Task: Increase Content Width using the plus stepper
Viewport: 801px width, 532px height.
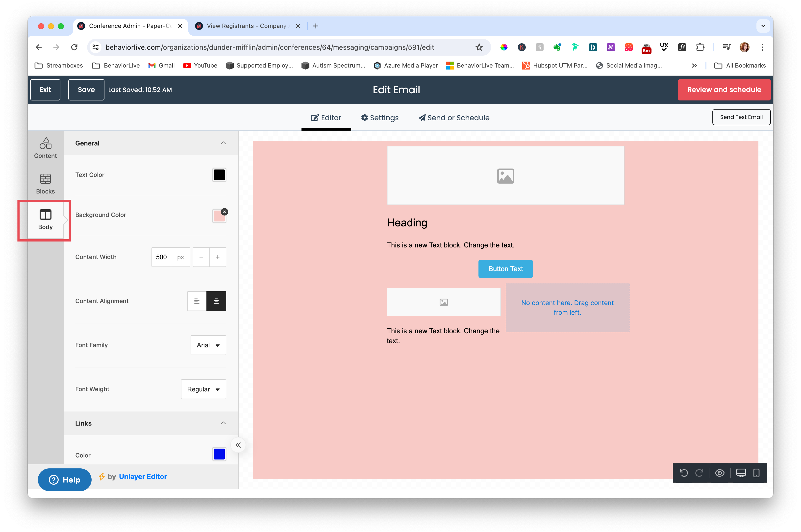Action: 218,257
